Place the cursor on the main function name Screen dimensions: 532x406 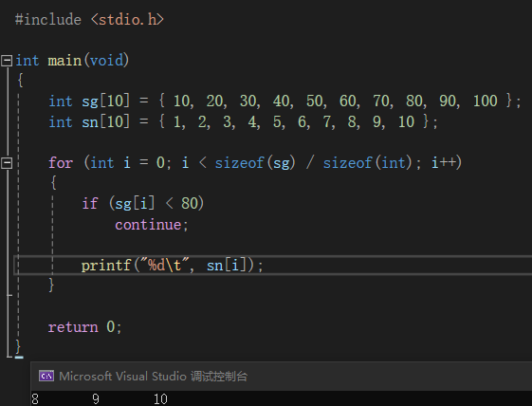[x=64, y=61]
